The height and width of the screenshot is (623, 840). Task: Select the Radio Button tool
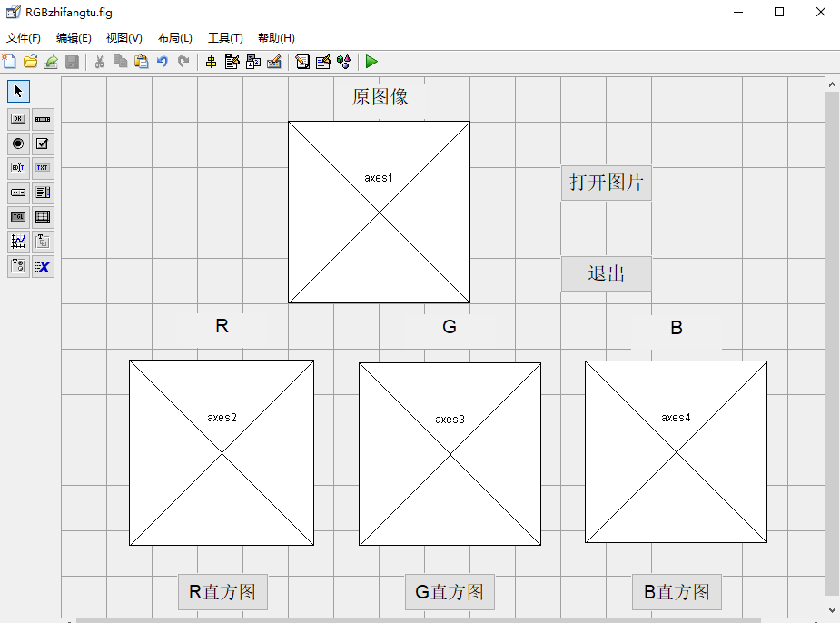(17, 143)
